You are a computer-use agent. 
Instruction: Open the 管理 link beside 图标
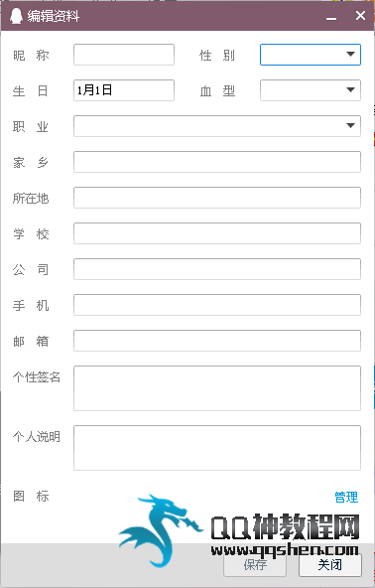pos(346,497)
